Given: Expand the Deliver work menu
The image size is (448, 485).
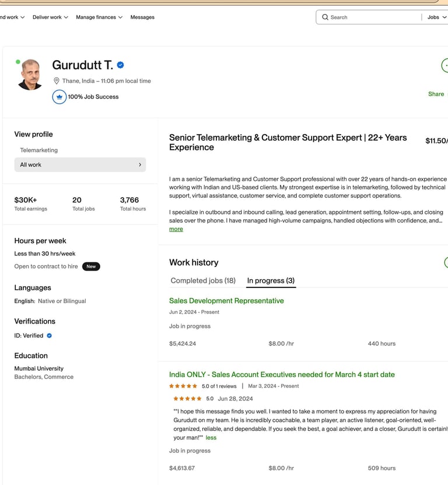Looking at the screenshot, I should [x=50, y=17].
